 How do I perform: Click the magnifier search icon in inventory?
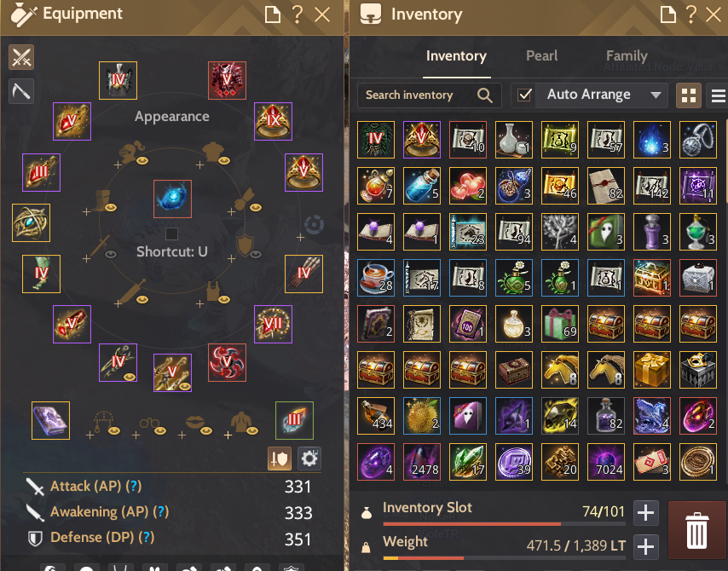click(485, 95)
